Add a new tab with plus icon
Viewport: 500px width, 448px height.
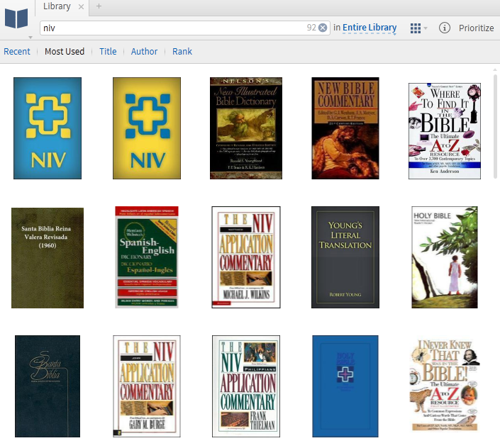(x=99, y=6)
